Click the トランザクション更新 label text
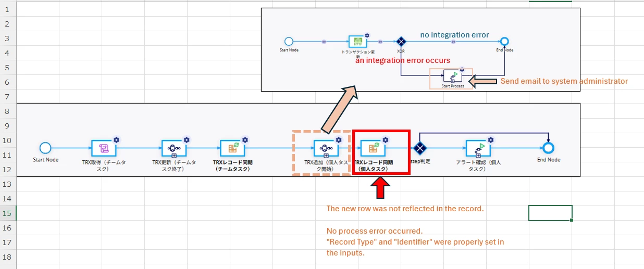Image resolution: width=644 pixels, height=269 pixels. (357, 54)
